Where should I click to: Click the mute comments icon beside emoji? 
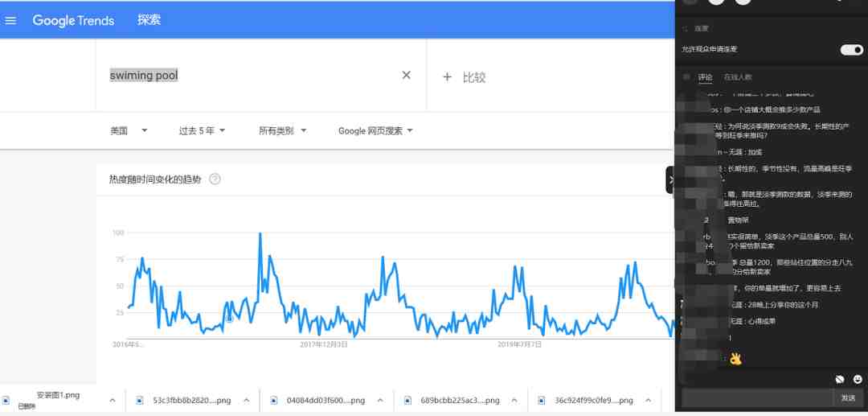click(x=841, y=380)
